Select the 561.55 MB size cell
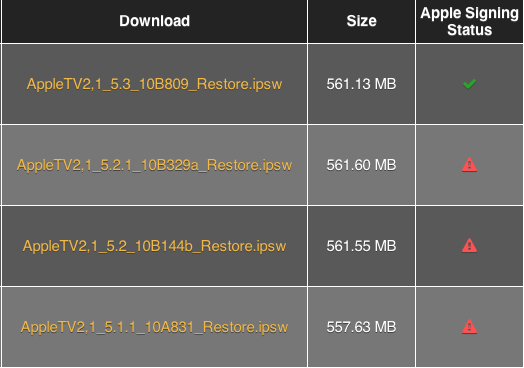Viewport: 524px width, 368px height. (x=362, y=246)
